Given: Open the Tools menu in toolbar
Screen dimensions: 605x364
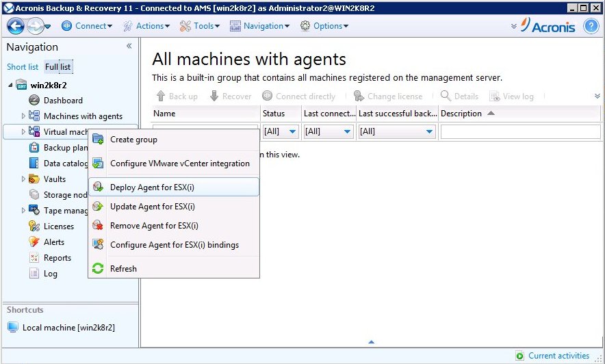Looking at the screenshot, I should pos(199,26).
